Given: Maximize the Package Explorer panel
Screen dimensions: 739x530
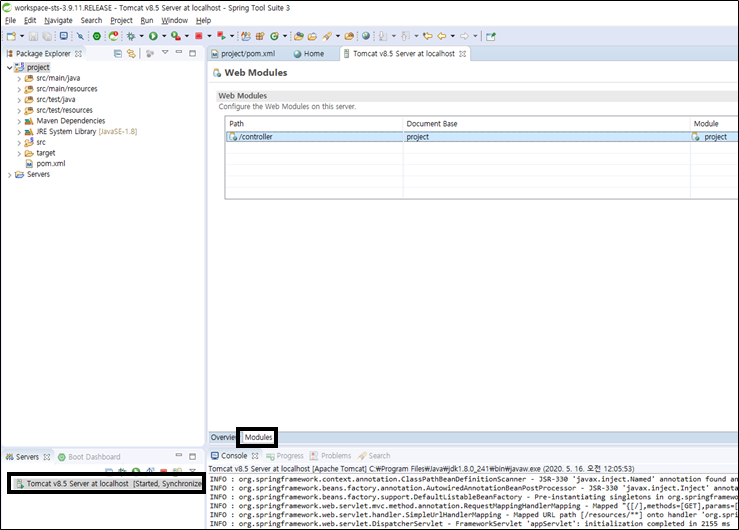Looking at the screenshot, I should coord(192,53).
